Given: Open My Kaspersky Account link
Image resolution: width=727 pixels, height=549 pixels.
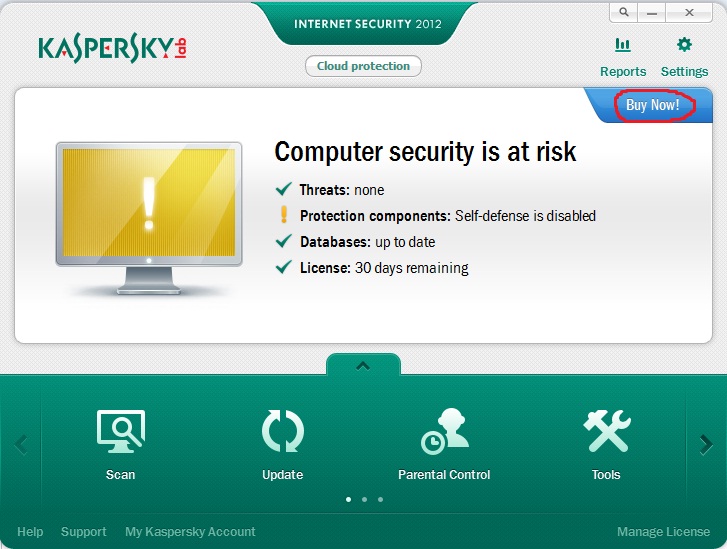Looking at the screenshot, I should point(190,531).
